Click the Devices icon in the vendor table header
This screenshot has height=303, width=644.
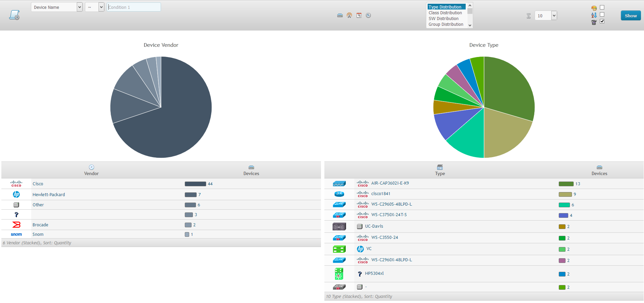tap(251, 167)
